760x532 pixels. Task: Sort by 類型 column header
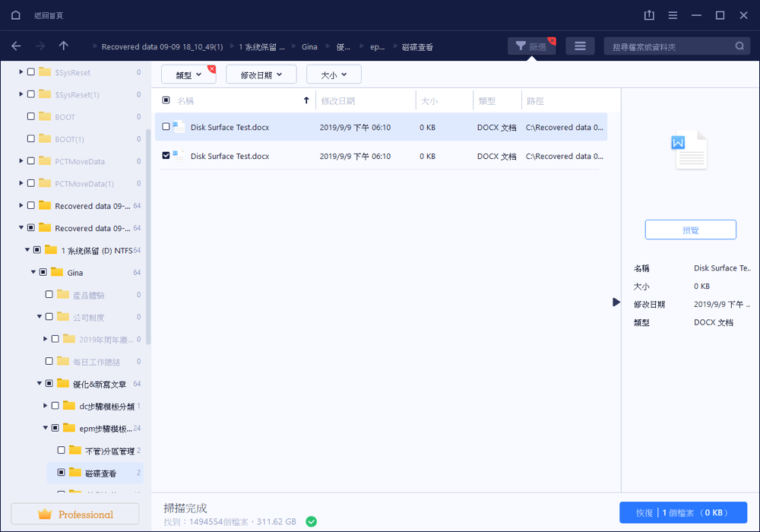(x=486, y=101)
